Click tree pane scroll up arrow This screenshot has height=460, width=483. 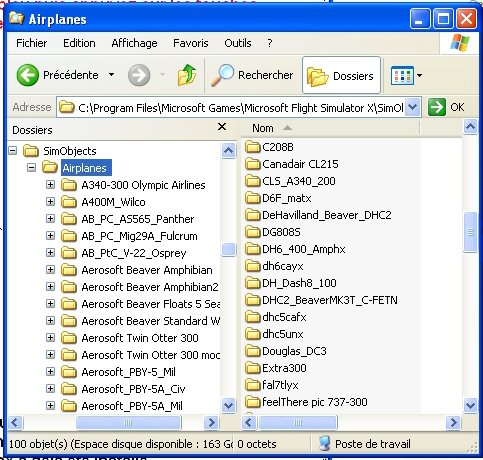(229, 151)
